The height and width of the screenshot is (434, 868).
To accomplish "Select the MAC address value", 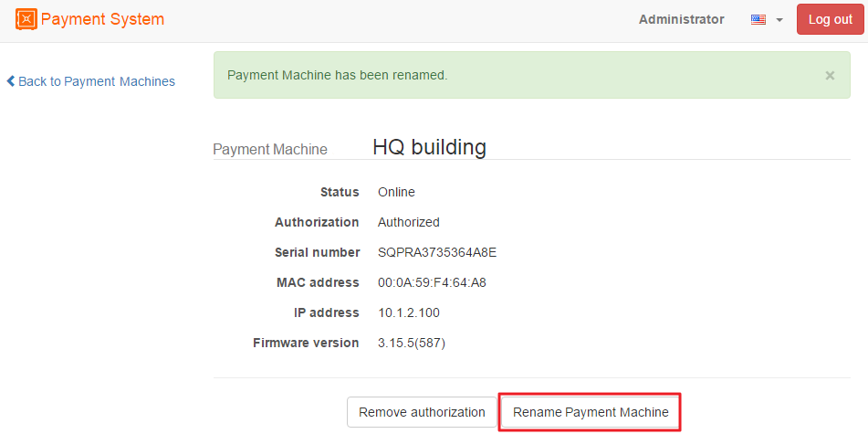I will [432, 282].
